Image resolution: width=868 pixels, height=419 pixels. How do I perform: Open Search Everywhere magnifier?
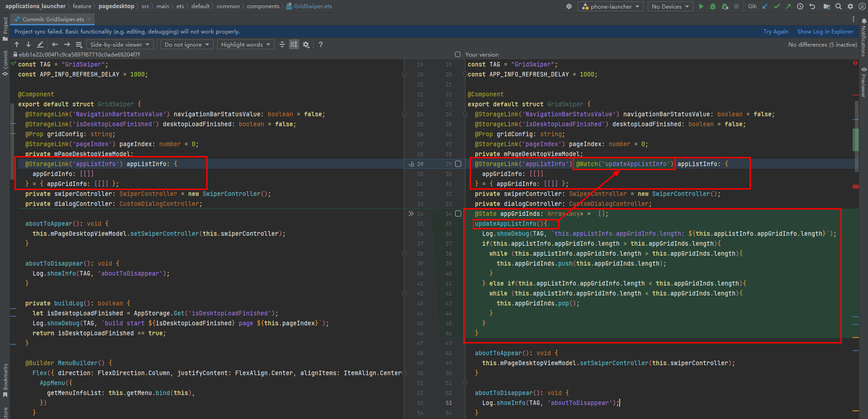pos(839,6)
